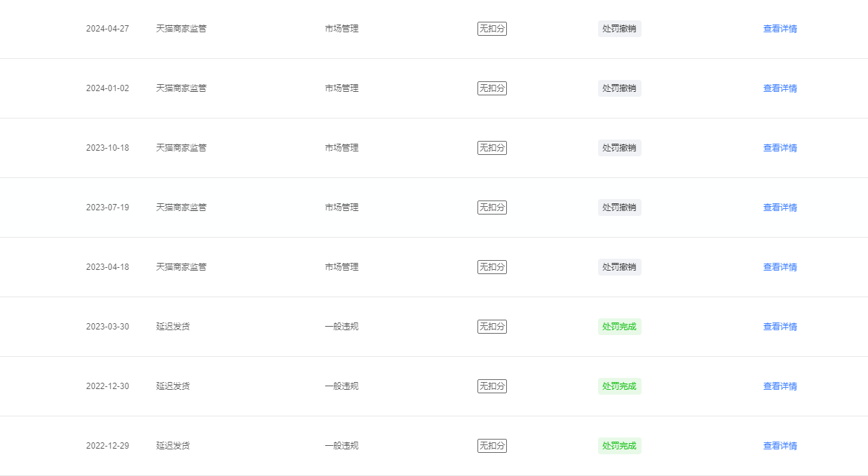Viewport: 868px width, 476px height.
Task: Click 查看详情 in the 2022-12-29 row
Action: click(780, 446)
